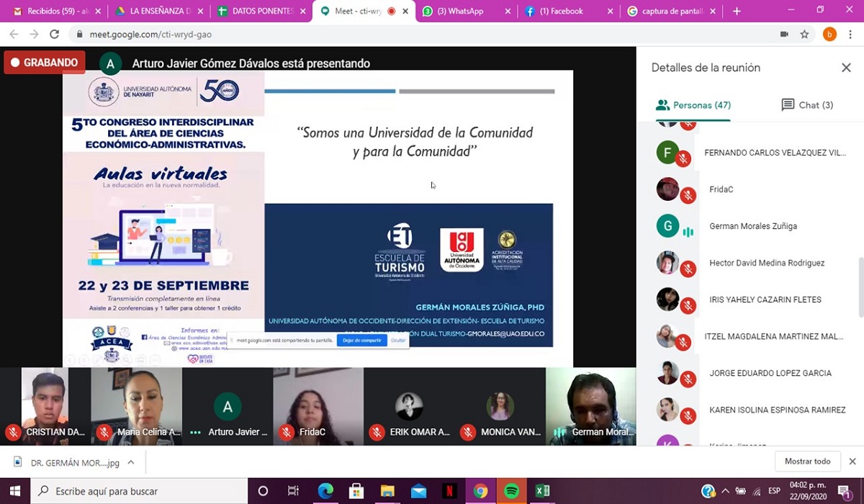Select Fernando Carlos Velazquez in participants list
Image resolution: width=864 pixels, height=504 pixels.
click(750, 153)
